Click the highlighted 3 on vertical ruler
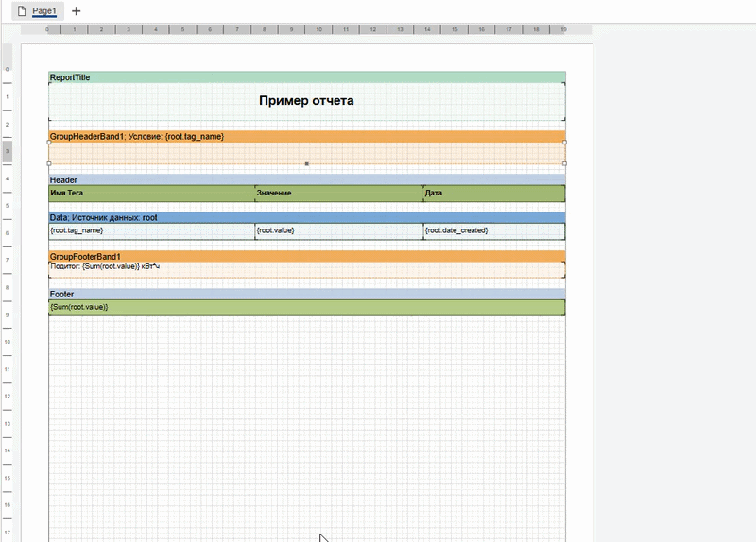This screenshot has width=756, height=542. coord(8,151)
